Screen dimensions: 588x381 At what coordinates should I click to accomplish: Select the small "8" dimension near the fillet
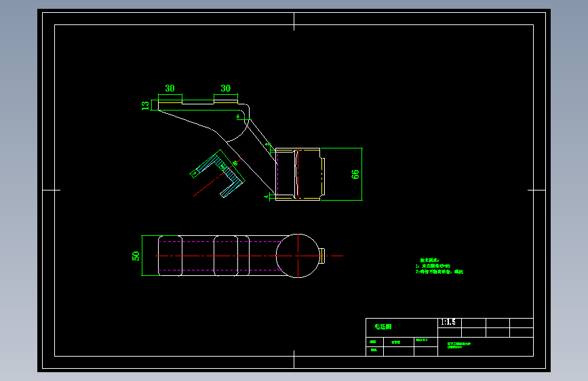pos(238,117)
